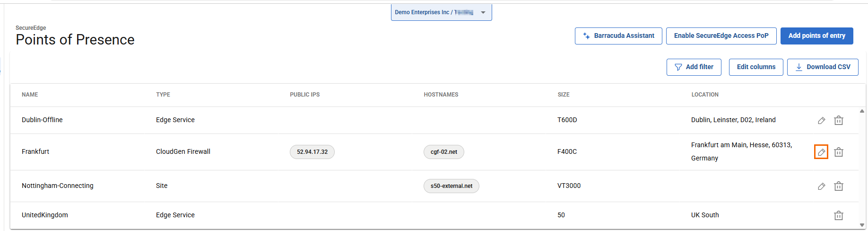The image size is (868, 231).
Task: Sort by the TYPE column header
Action: (163, 95)
